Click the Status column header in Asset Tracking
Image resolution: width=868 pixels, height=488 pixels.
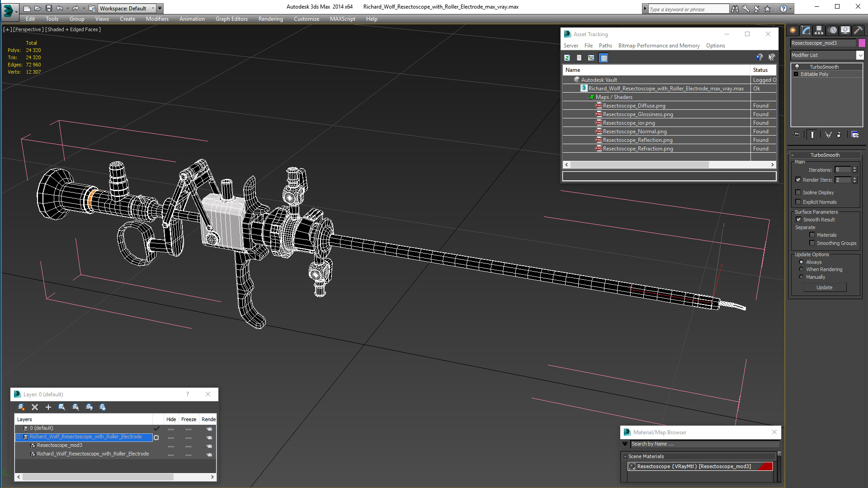click(763, 70)
